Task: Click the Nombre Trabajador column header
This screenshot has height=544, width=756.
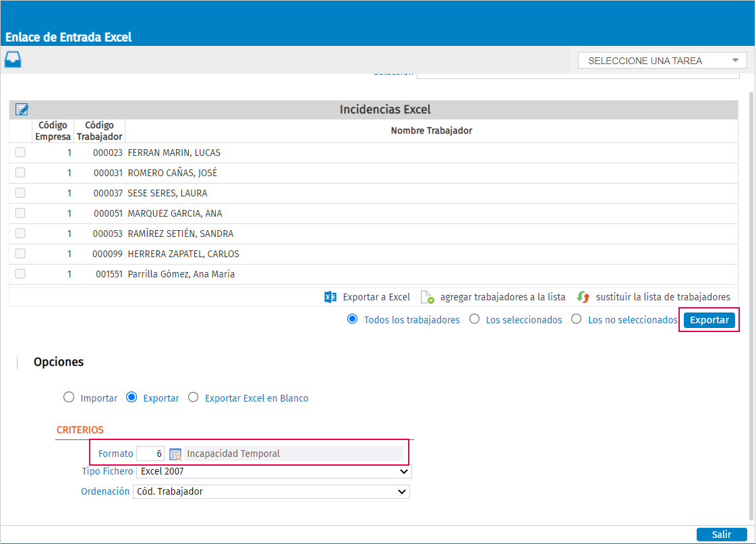Action: 432,131
